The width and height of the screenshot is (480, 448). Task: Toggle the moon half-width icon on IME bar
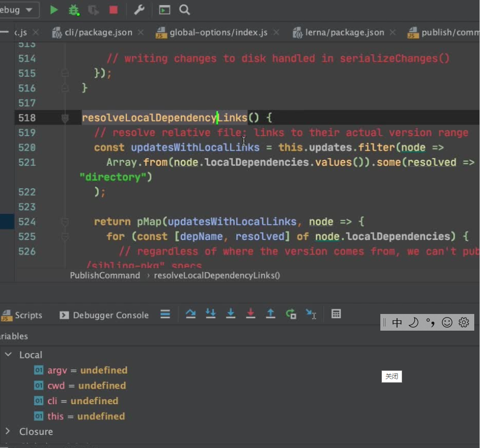click(414, 322)
